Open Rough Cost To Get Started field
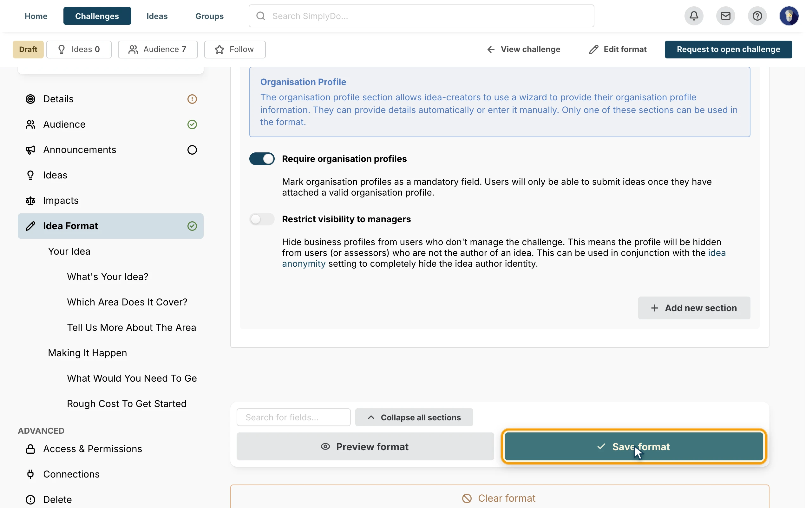Viewport: 812px width, 508px height. (x=127, y=404)
